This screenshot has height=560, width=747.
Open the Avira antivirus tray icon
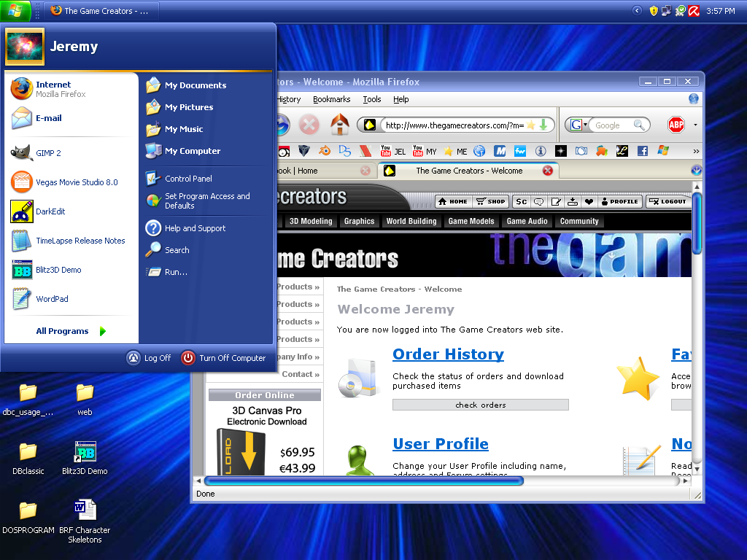(694, 10)
